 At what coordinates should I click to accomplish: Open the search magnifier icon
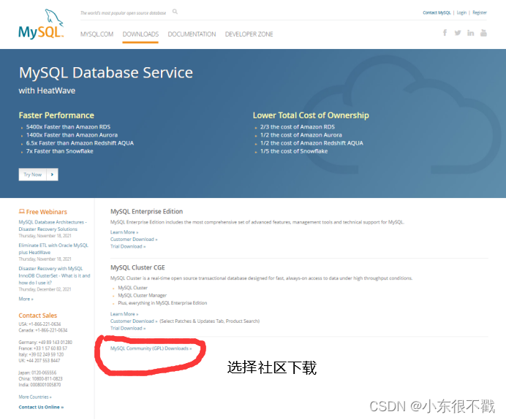175,12
